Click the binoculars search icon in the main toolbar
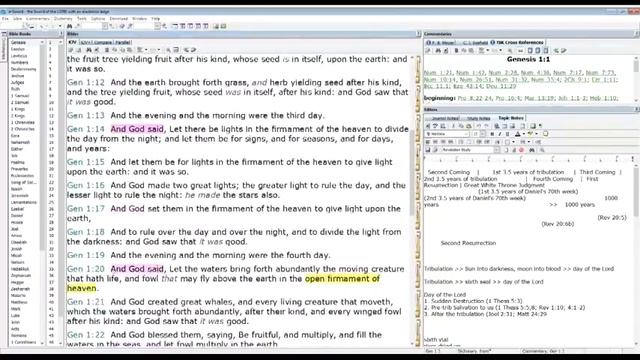Viewport: 640px width, 360px height. pos(70,26)
